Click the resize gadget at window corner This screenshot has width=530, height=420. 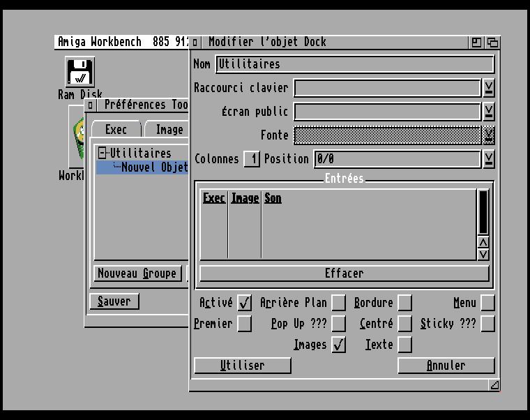click(x=494, y=384)
